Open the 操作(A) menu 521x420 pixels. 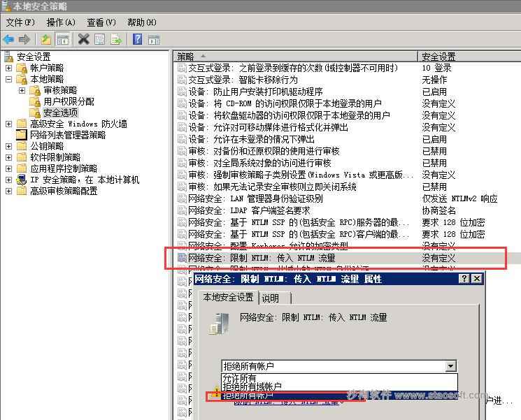point(59,22)
